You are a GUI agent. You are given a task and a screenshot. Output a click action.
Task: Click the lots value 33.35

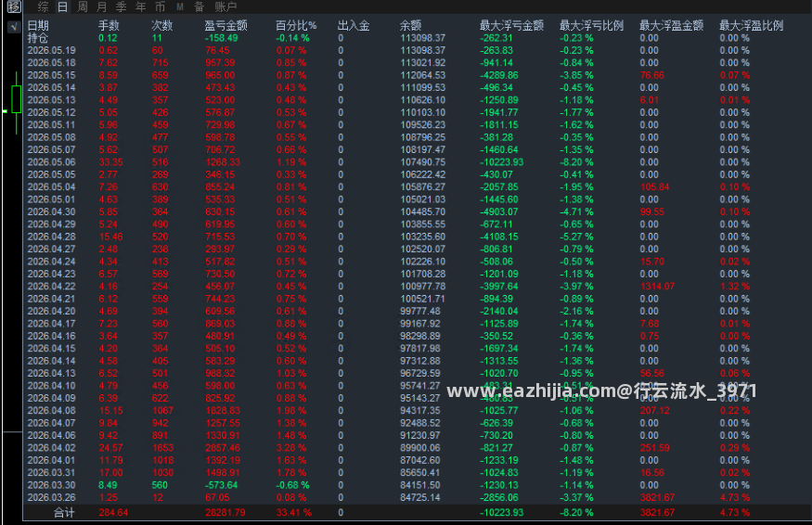point(110,162)
